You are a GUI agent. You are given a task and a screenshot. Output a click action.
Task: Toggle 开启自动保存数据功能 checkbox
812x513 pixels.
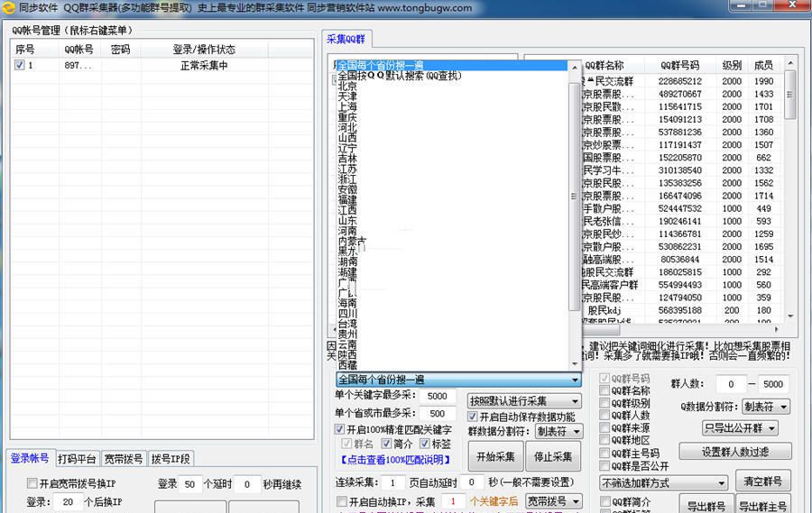tap(472, 417)
